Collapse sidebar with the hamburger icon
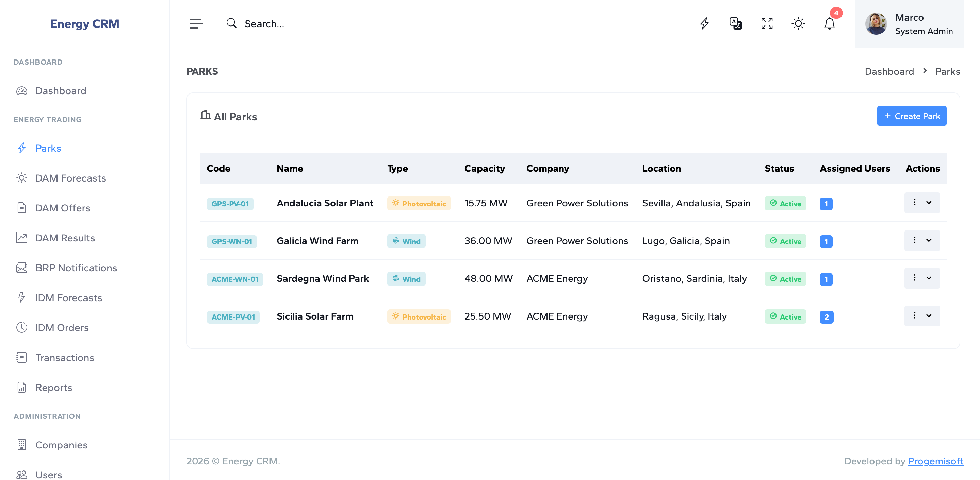Screen dimensions: 980x480 click(x=196, y=23)
